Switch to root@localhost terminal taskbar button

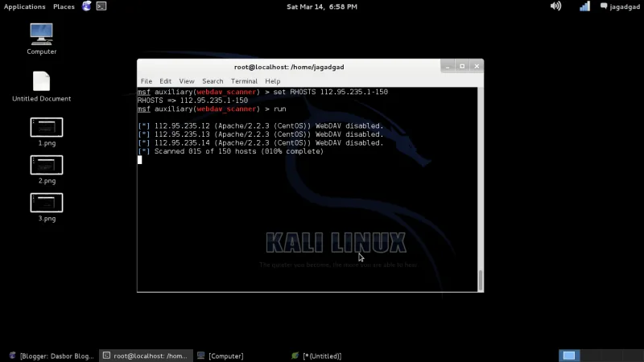pyautogui.click(x=145, y=356)
